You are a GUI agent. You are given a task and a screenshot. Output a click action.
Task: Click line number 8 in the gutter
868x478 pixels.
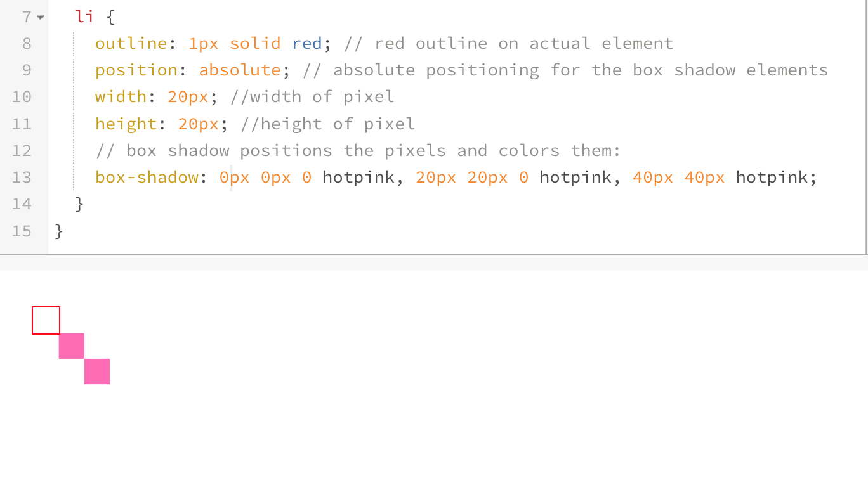(26, 44)
